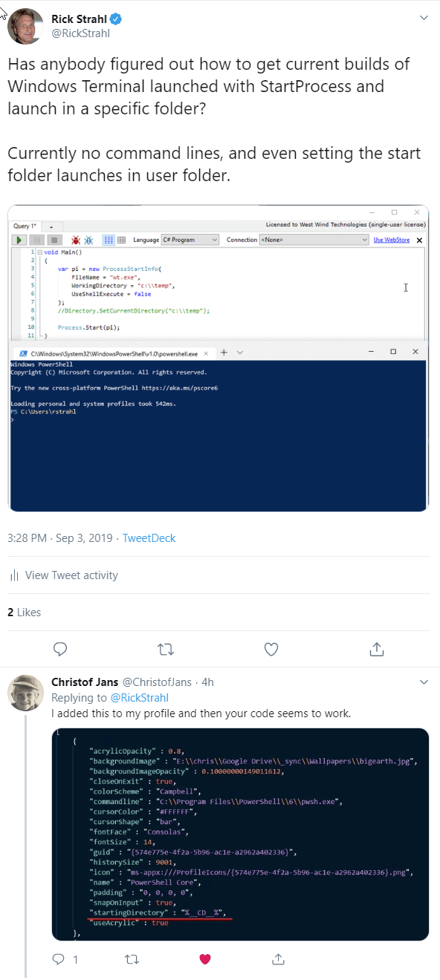Screen dimensions: 440x980
Task: Retweet Christof Jans' reply
Action: tap(132, 959)
